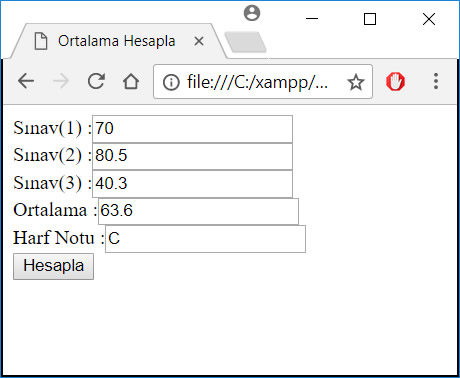Image resolution: width=460 pixels, height=378 pixels.
Task: Maximize the browser window
Action: tap(370, 19)
